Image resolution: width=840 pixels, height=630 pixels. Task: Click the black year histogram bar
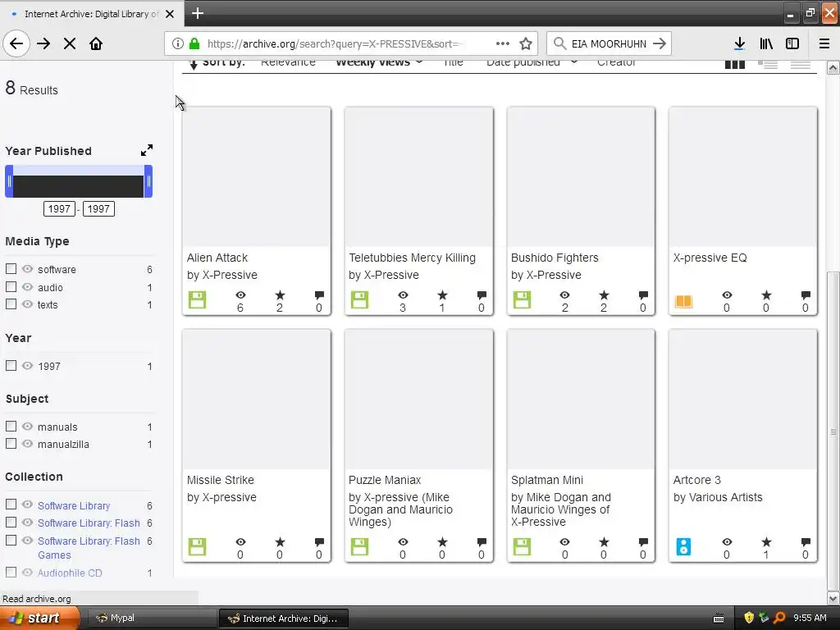point(79,186)
